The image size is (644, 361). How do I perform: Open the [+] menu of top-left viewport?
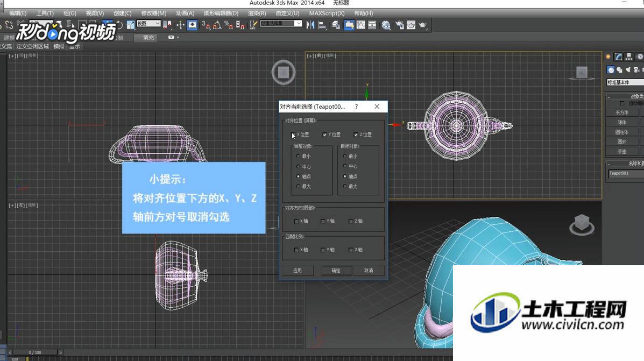click(13, 55)
